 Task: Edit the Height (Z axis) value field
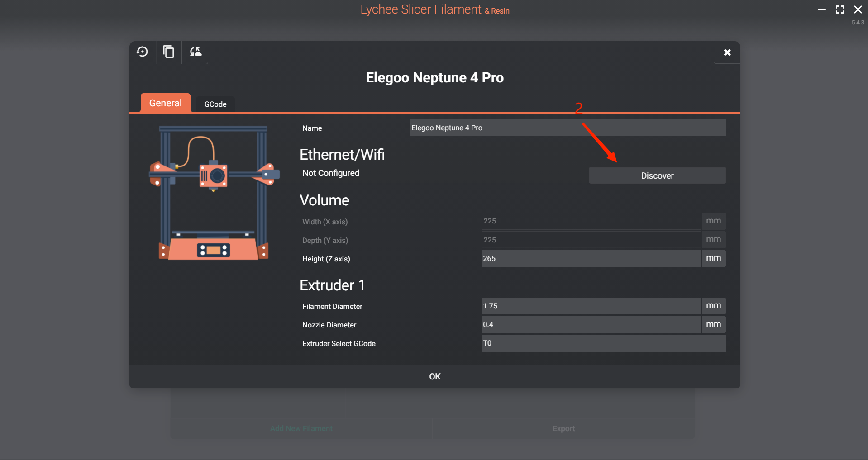point(591,258)
